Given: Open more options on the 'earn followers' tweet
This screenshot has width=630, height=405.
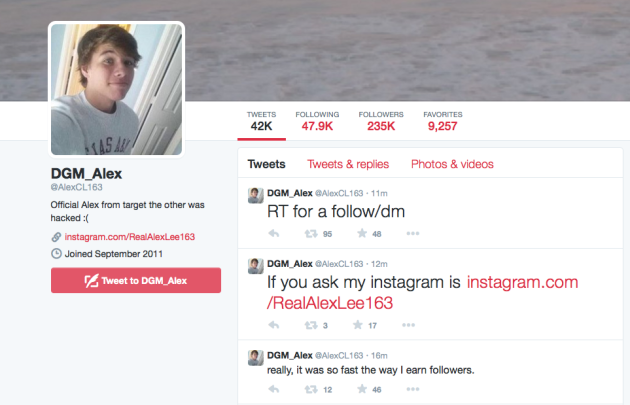Looking at the screenshot, I should (413, 389).
